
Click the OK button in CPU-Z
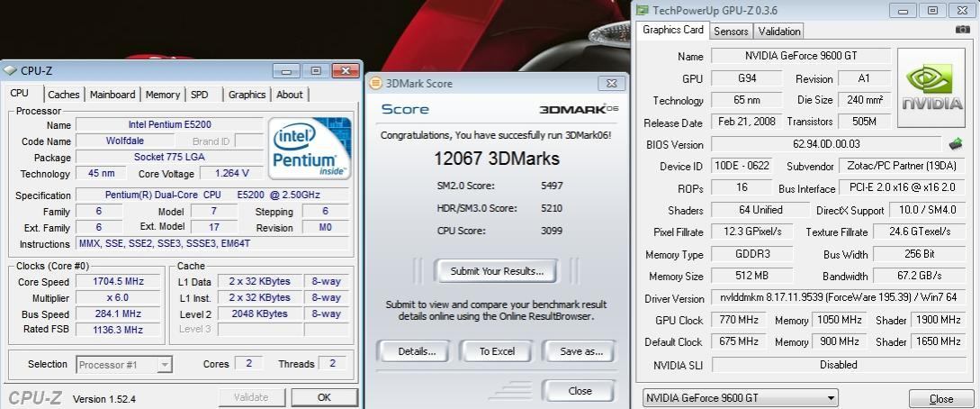(324, 397)
